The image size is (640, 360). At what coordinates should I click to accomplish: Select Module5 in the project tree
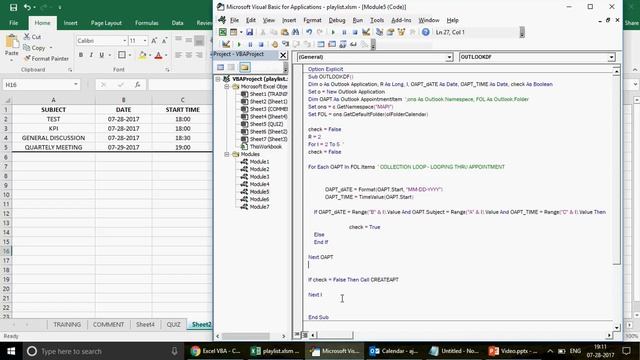click(x=259, y=191)
